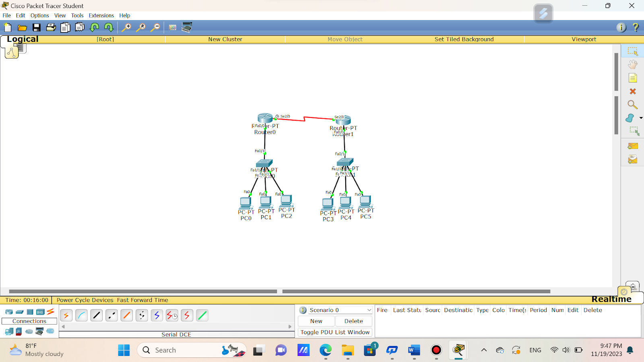
Task: Click Fast Forward Time
Action: (142, 300)
